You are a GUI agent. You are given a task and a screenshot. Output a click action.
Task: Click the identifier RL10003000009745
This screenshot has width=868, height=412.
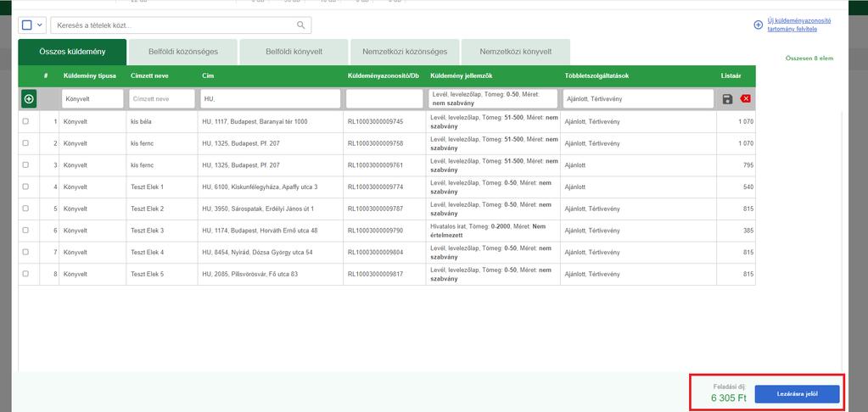tap(375, 122)
